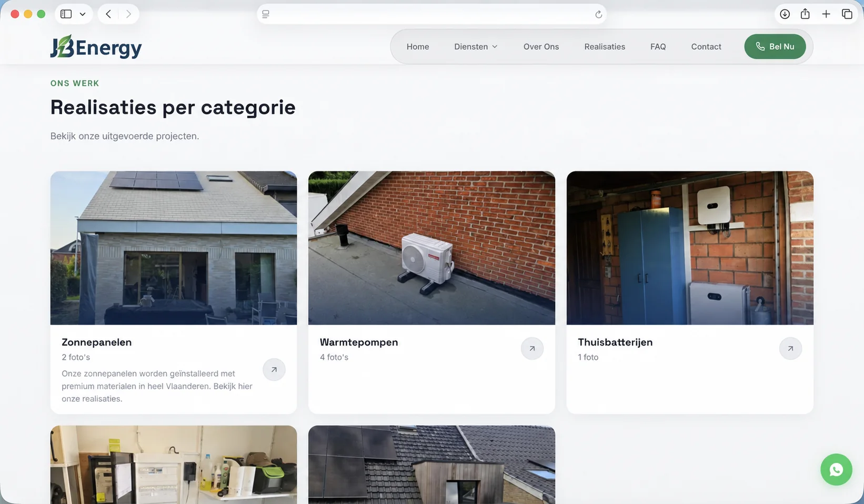864x504 pixels.
Task: Click the "Realisaties per categorie" heading
Action: pos(173,107)
